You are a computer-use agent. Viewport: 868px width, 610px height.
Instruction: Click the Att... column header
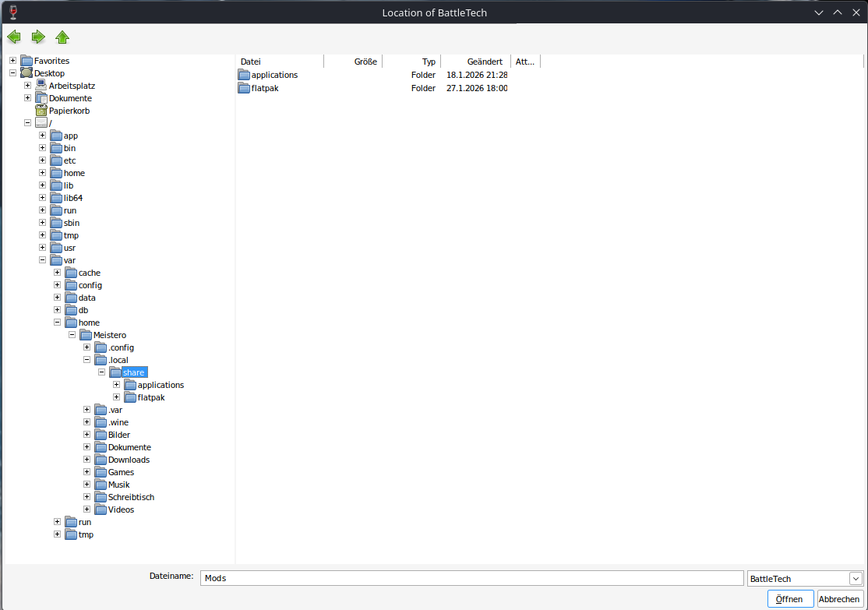[x=525, y=62]
